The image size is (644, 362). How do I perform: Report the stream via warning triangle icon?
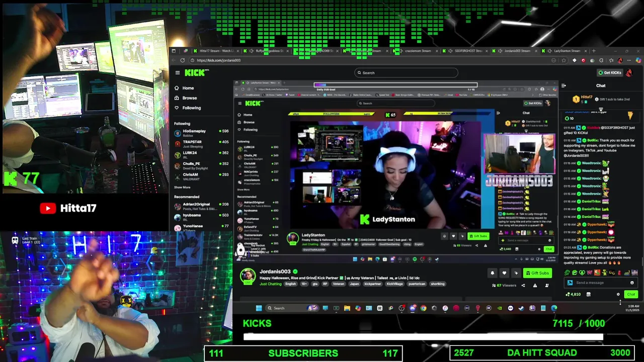click(x=535, y=286)
